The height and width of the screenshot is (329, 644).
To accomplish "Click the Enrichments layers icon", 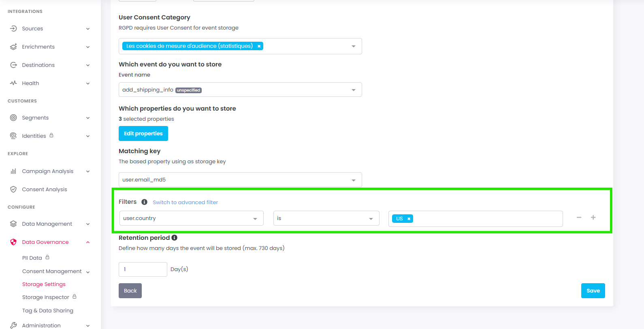I will (x=13, y=47).
